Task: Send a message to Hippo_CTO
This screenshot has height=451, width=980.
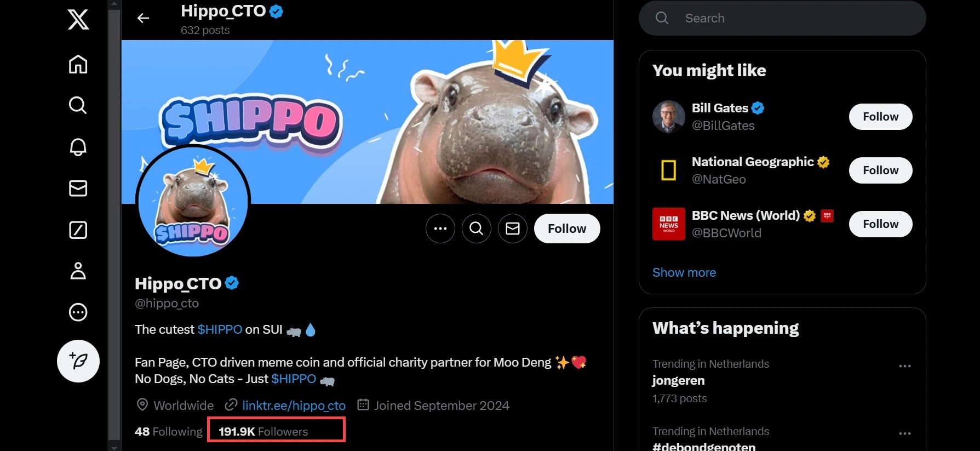Action: [x=513, y=229]
